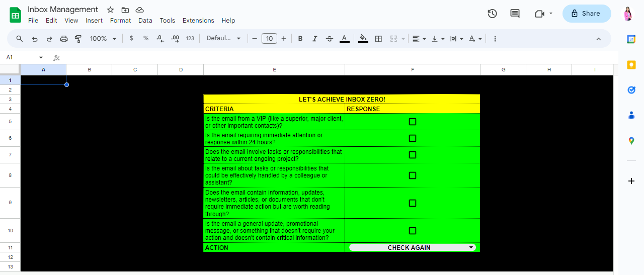Open the Format menu
Viewport: 644px width, 275px height.
click(120, 21)
